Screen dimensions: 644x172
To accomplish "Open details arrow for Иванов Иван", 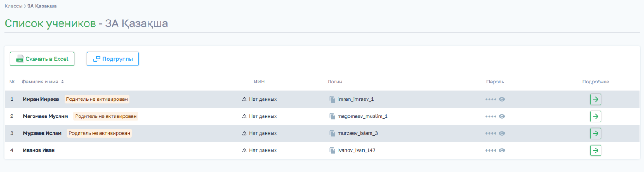I will pyautogui.click(x=596, y=150).
